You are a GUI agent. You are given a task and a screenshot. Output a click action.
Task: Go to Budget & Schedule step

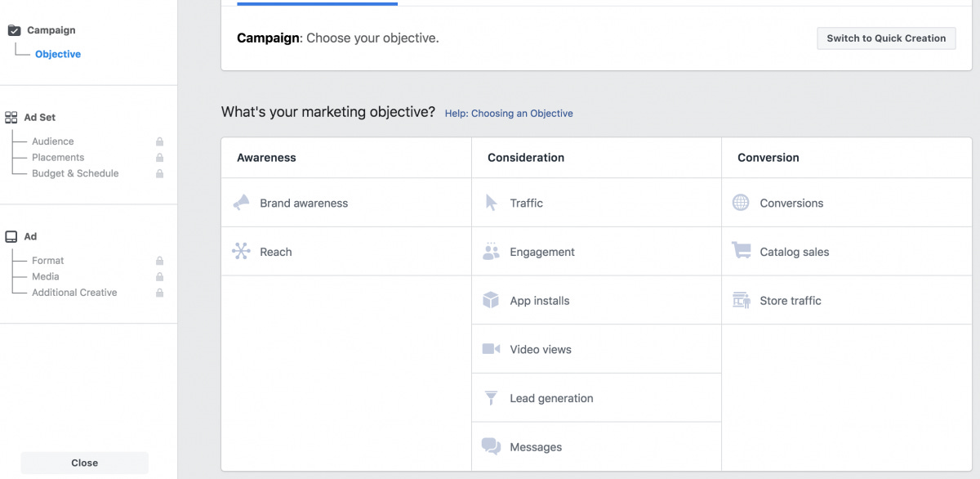(75, 173)
